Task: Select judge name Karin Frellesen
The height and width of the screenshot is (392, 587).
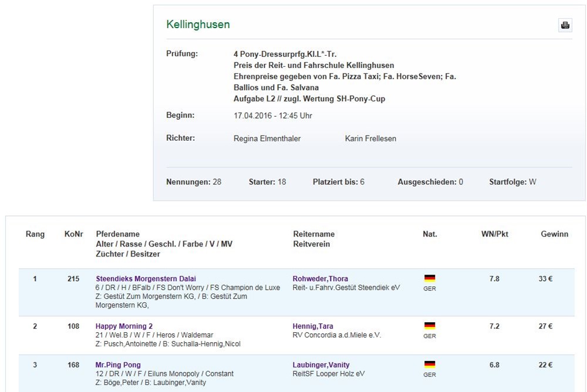Action: (x=370, y=138)
